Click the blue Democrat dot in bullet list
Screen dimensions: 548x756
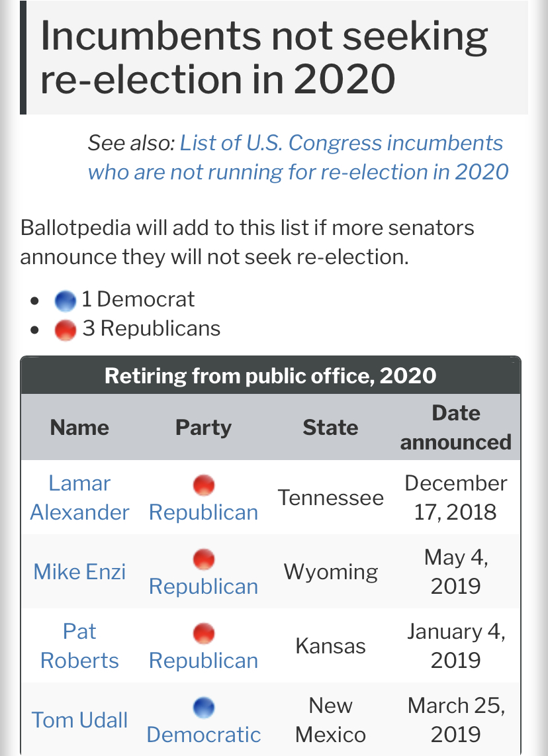pyautogui.click(x=66, y=301)
